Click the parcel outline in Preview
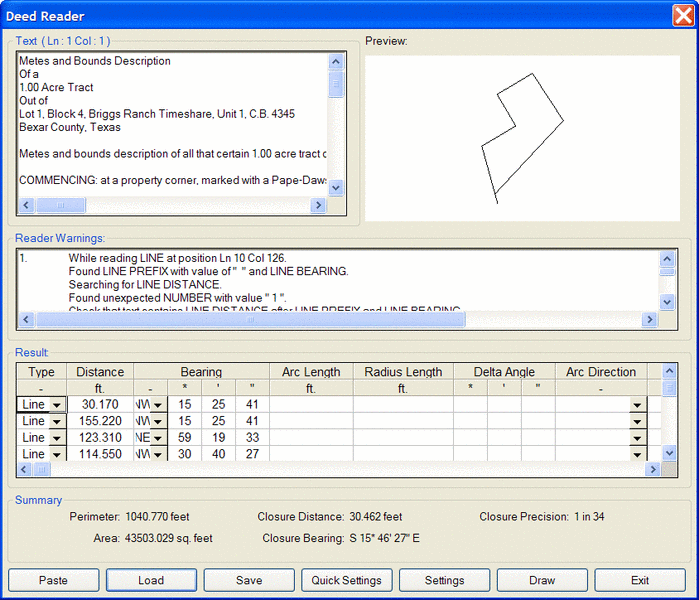This screenshot has width=699, height=600. (522, 138)
